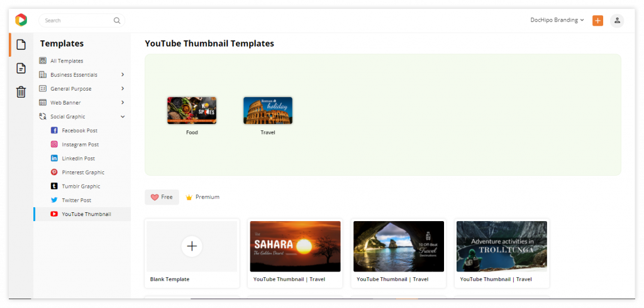This screenshot has width=644, height=308.
Task: Select Business Essentials category label
Action: (74, 75)
